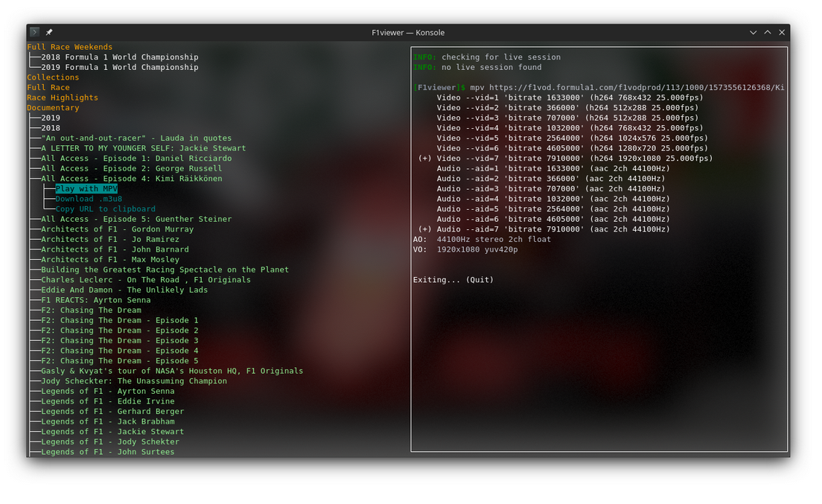Select F2 Chasing The Dream Episode 3

tap(120, 340)
